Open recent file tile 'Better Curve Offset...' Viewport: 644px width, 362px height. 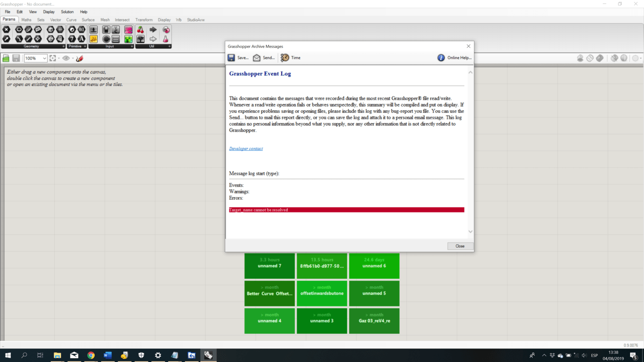(x=270, y=293)
